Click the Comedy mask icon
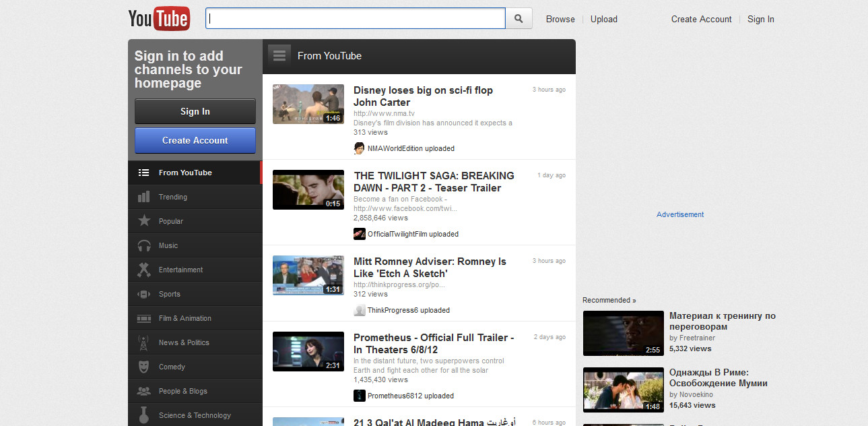868x426 pixels. click(x=143, y=367)
